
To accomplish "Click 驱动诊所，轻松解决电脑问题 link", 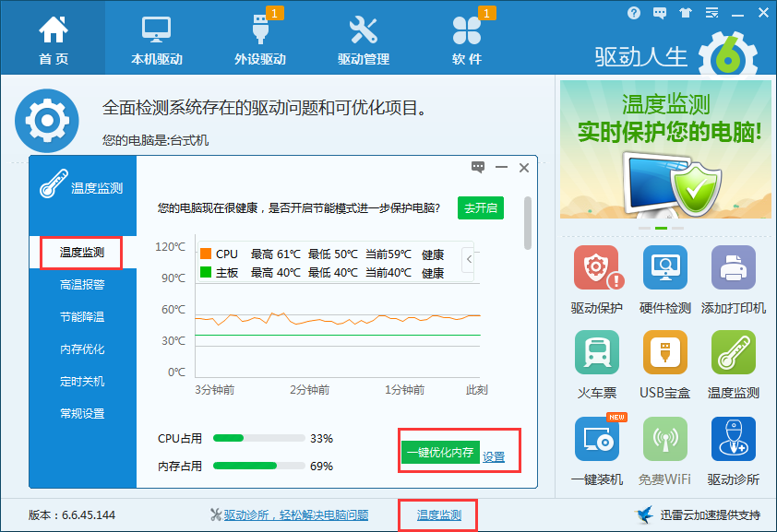I will coord(296,515).
